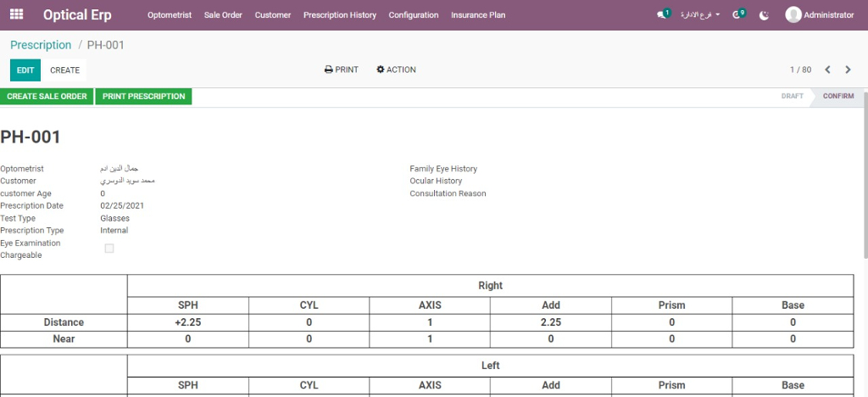
Task: Open the Prescription History menu
Action: [339, 15]
